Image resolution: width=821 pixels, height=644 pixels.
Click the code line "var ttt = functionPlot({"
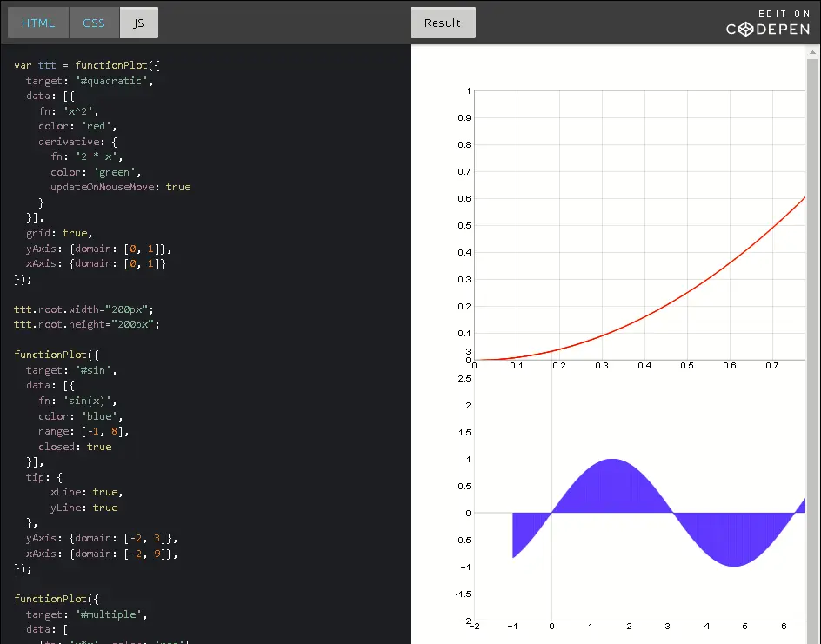pos(87,65)
